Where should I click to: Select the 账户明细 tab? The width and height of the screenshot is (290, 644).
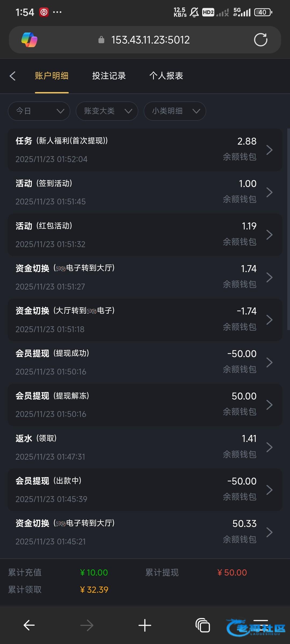[52, 76]
